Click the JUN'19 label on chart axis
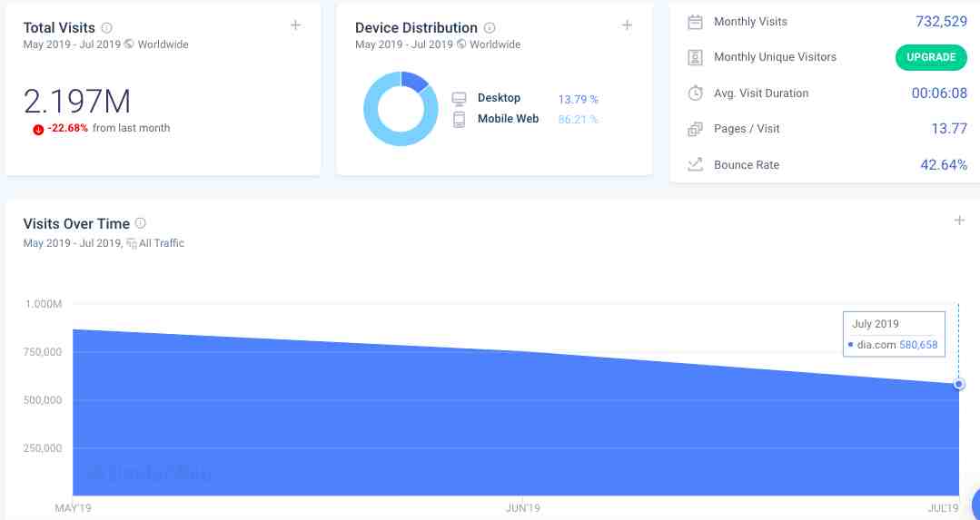 point(523,508)
